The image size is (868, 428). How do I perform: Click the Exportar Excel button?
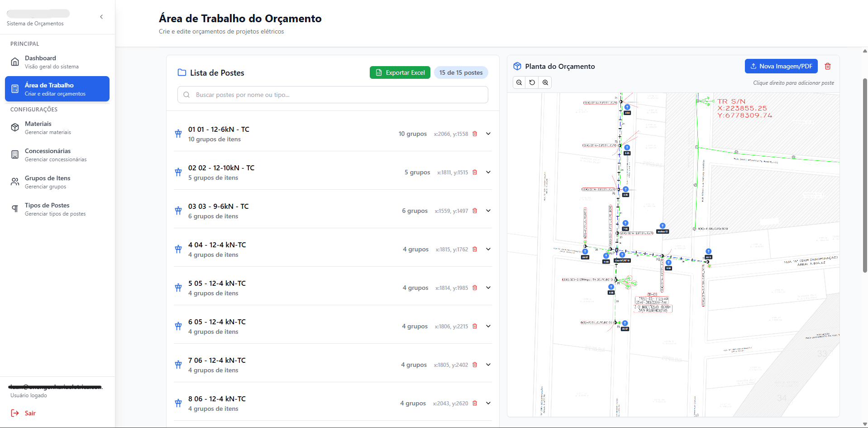pos(400,72)
